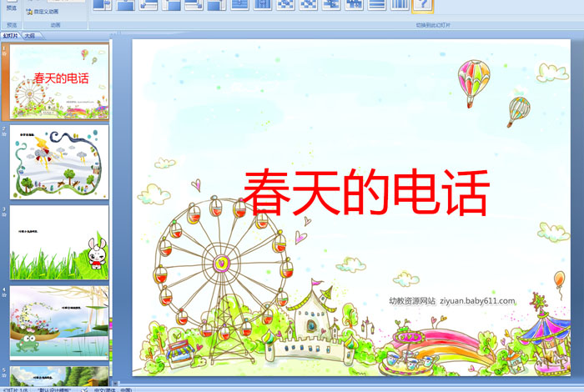Switch to the 幻灯片 slides tab
Image resolution: width=584 pixels, height=392 pixels.
11,36
